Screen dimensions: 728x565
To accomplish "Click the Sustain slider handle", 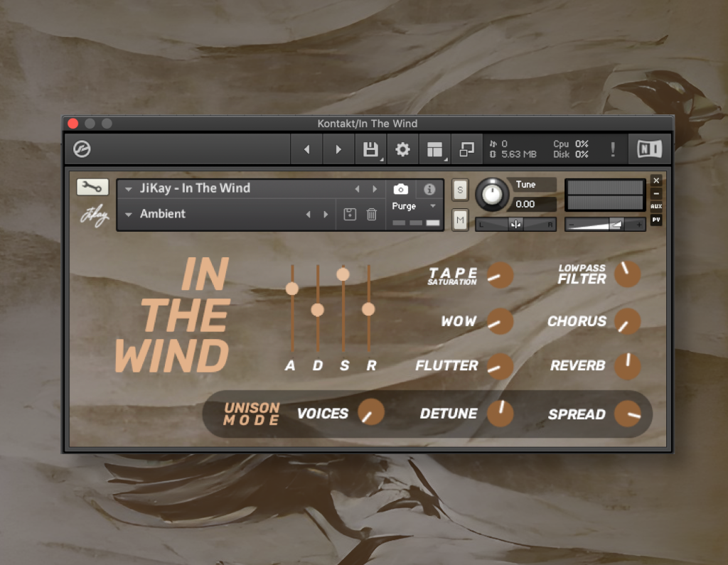I will coord(343,274).
